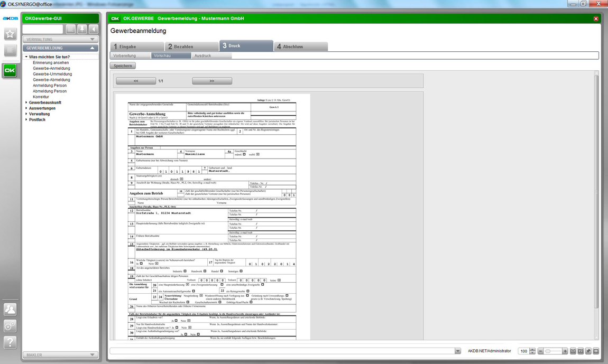Open settings via the gears icon
The width and height of the screenshot is (608, 364).
(10, 326)
